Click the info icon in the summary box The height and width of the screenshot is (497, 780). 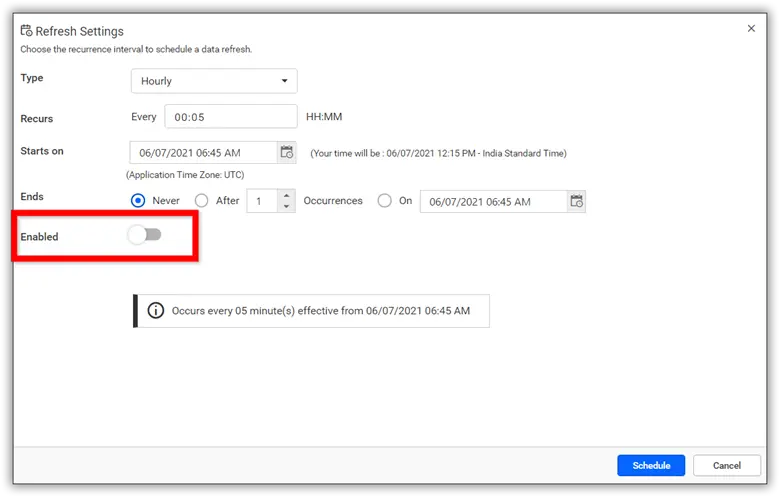pos(156,310)
